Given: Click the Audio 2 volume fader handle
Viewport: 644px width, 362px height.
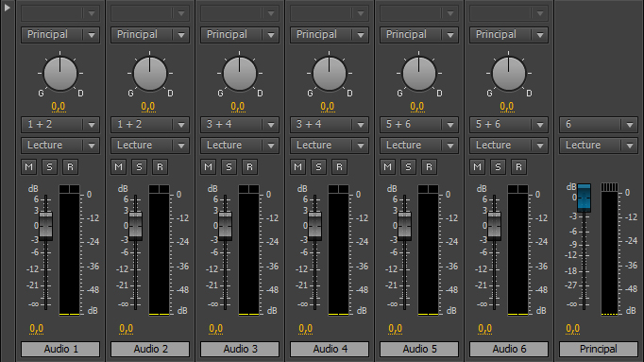Looking at the screenshot, I should click(x=136, y=226).
